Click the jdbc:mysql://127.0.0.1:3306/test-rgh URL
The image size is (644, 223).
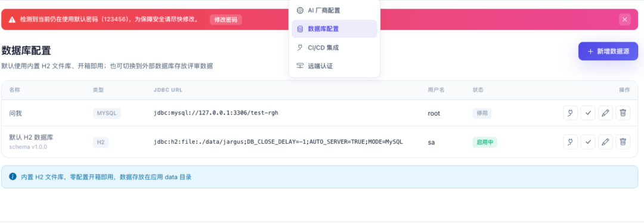(x=216, y=113)
